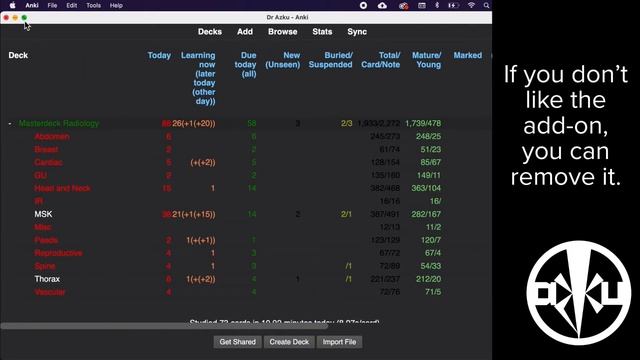The width and height of the screenshot is (640, 360).
Task: Open the Help menu
Action: click(x=116, y=5)
